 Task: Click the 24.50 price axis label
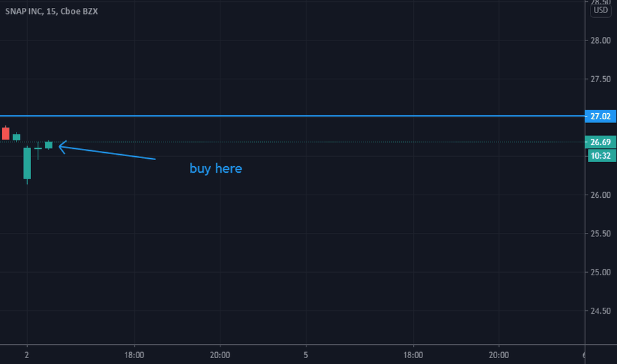[600, 311]
